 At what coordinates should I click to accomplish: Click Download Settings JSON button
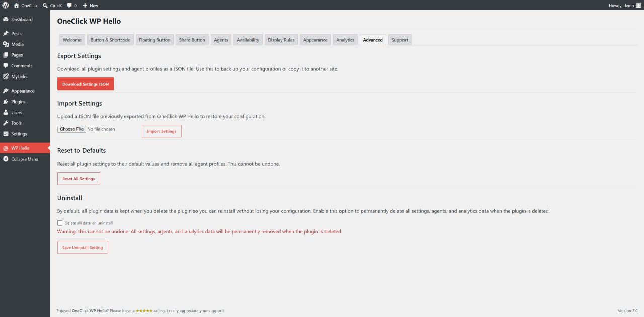pos(86,84)
